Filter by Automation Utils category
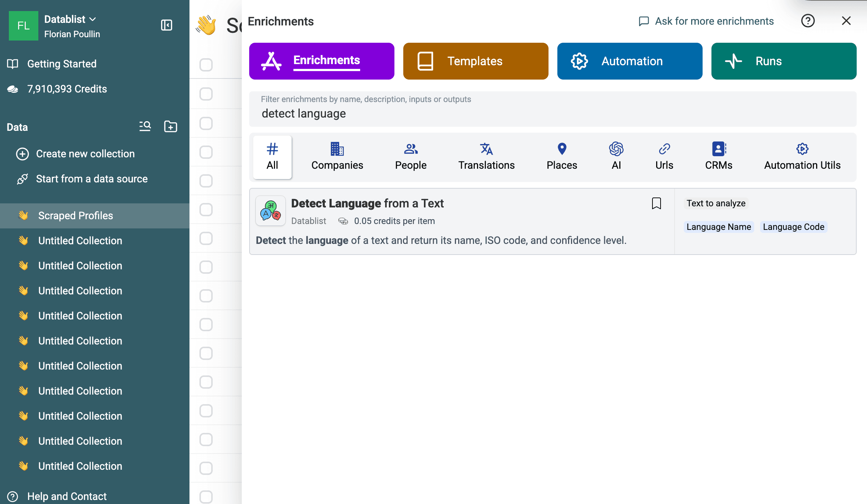The height and width of the screenshot is (504, 867). pos(802,157)
